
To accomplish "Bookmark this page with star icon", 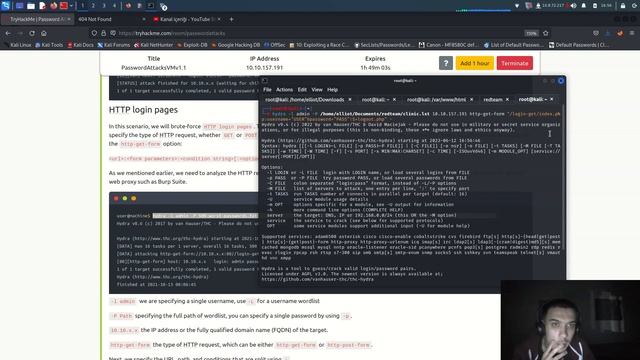I will tap(546, 33).
